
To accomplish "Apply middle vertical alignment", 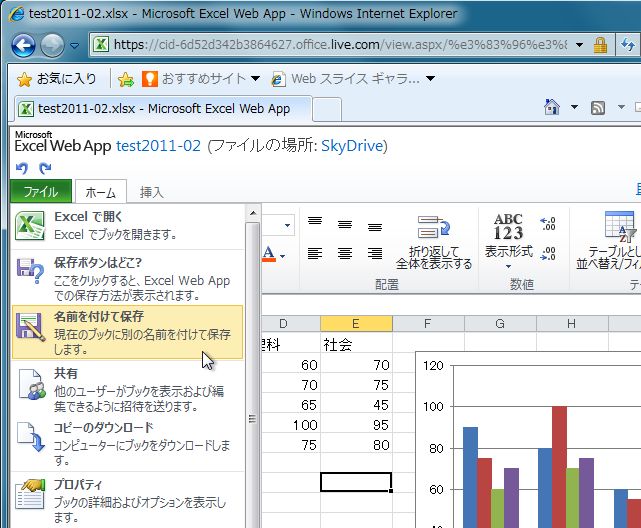I will point(345,224).
